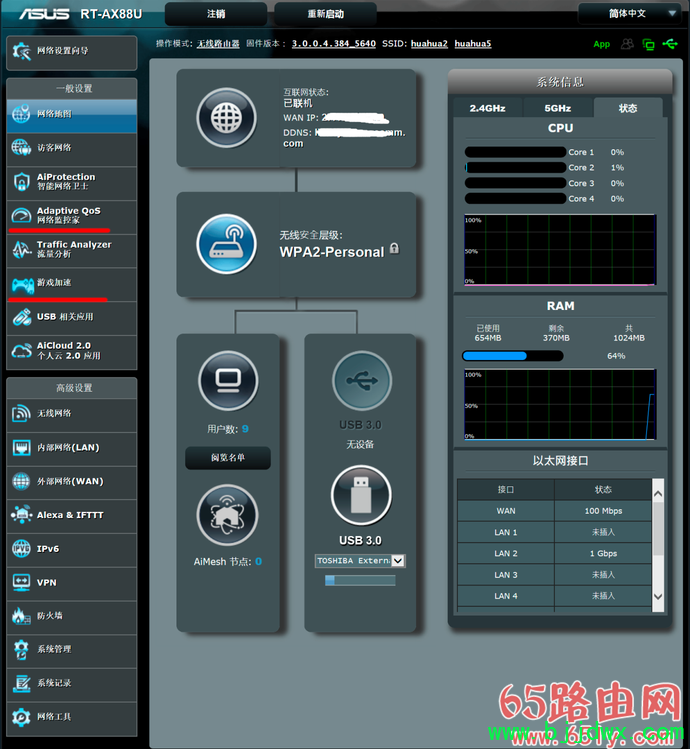The width and height of the screenshot is (690, 749).
Task: Click the wireless router icon
Action: tap(226, 244)
